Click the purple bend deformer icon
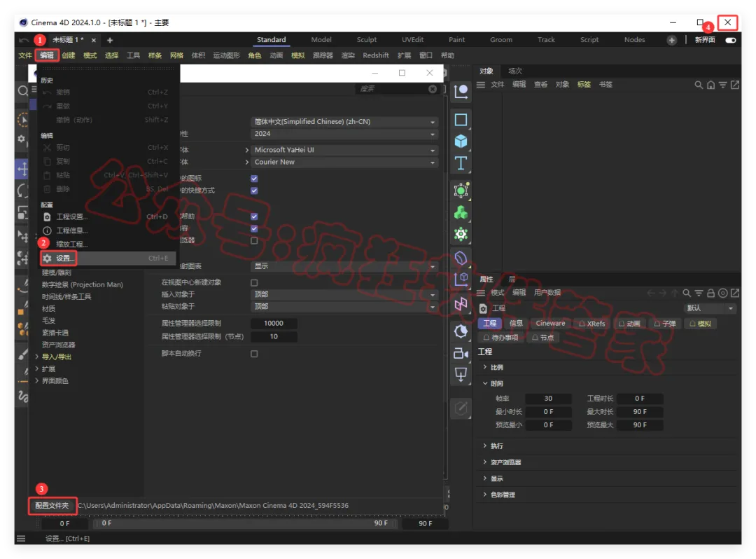Screen dimensions: 756x559 pos(461,258)
